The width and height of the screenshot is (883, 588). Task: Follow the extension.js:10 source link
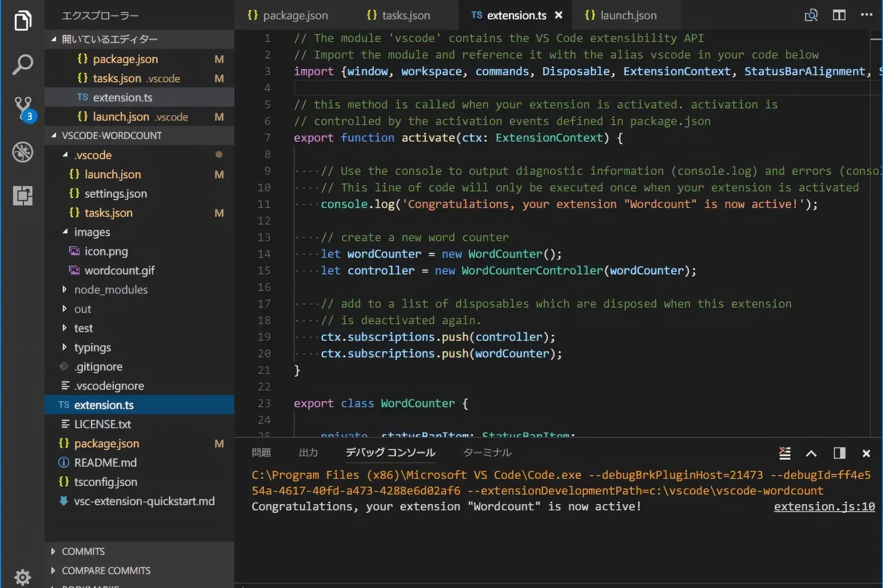tap(824, 506)
